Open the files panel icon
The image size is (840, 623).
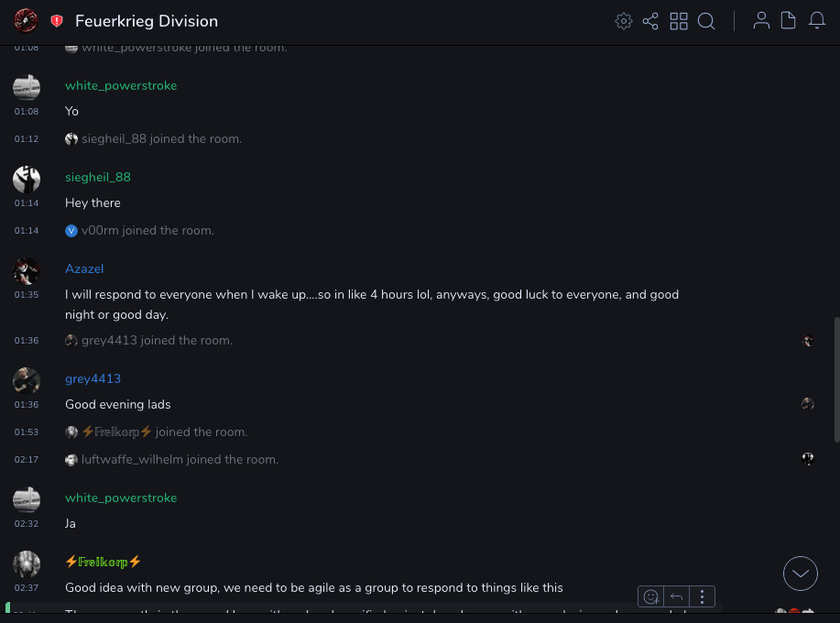(788, 21)
